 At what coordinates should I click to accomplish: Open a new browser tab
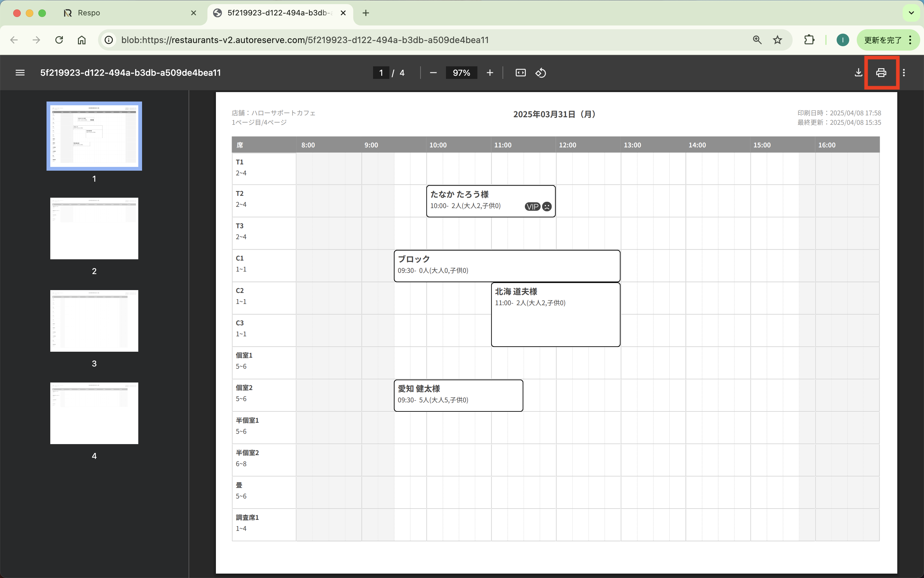[366, 13]
